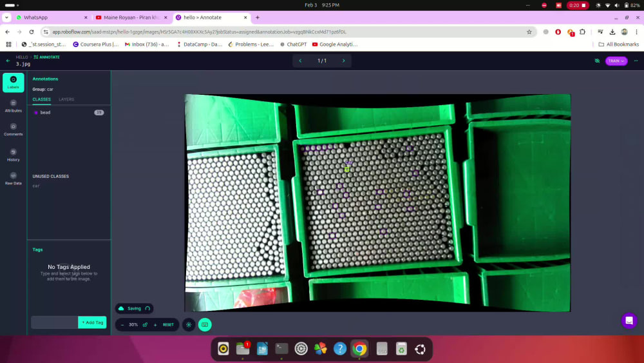Open the ChatGPT bookmark
Viewport: 644px width, 363px height.
293,44
